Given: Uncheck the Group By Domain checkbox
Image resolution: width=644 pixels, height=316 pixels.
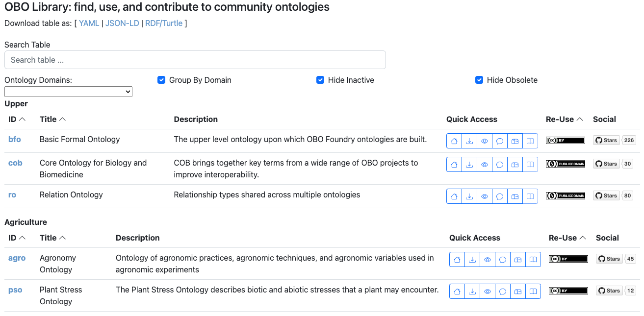Looking at the screenshot, I should (161, 80).
